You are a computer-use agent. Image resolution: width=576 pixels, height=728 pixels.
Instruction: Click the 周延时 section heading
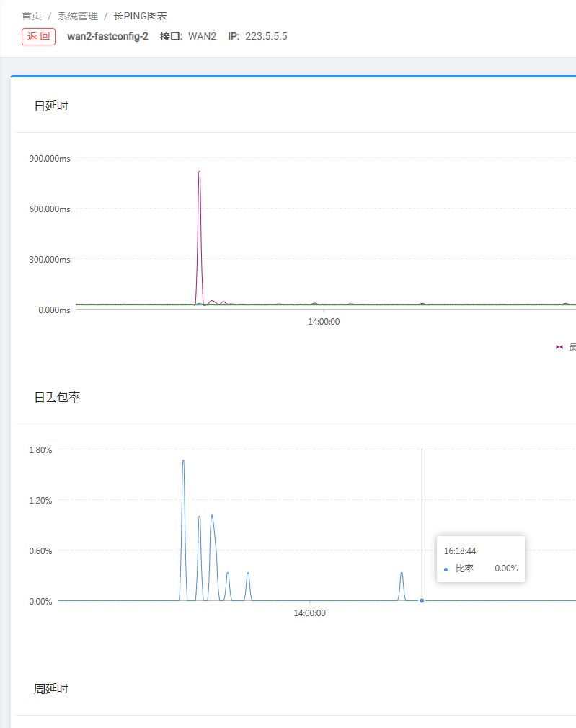51,689
